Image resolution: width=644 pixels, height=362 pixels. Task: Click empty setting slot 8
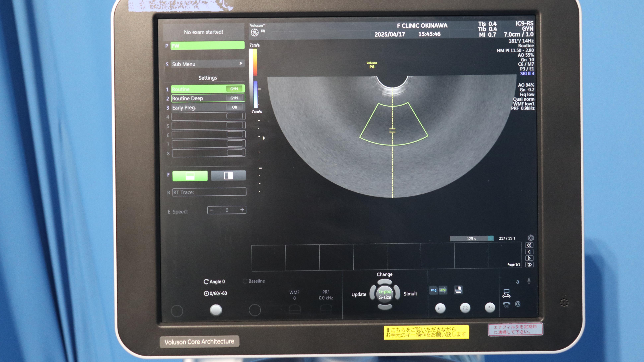pos(209,153)
